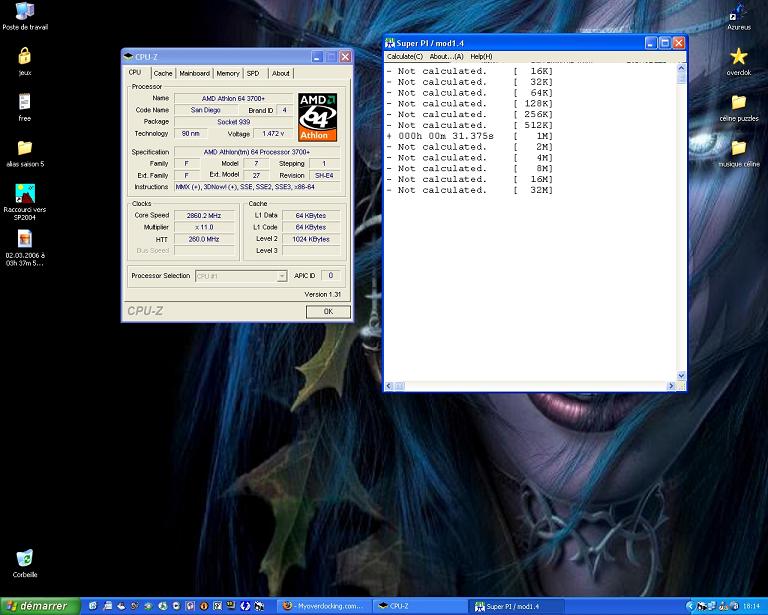Select the CPU tab in CPU-Z
This screenshot has height=615, width=768.
pos(135,72)
